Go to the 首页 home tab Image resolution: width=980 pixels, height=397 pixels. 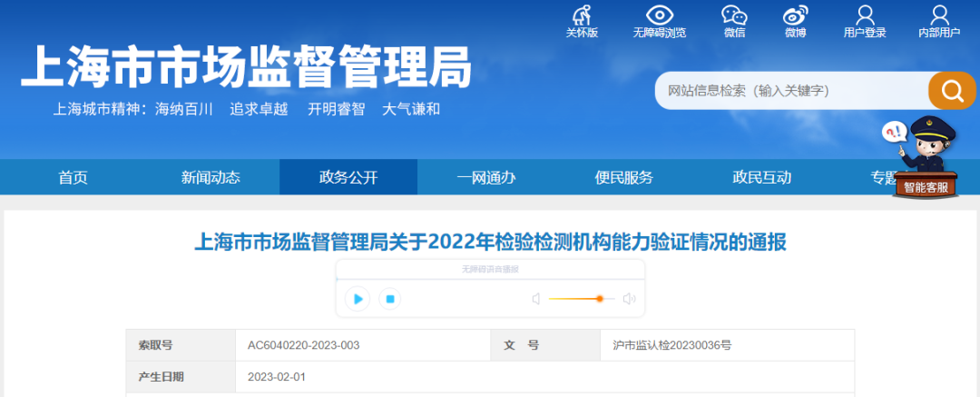(x=73, y=177)
